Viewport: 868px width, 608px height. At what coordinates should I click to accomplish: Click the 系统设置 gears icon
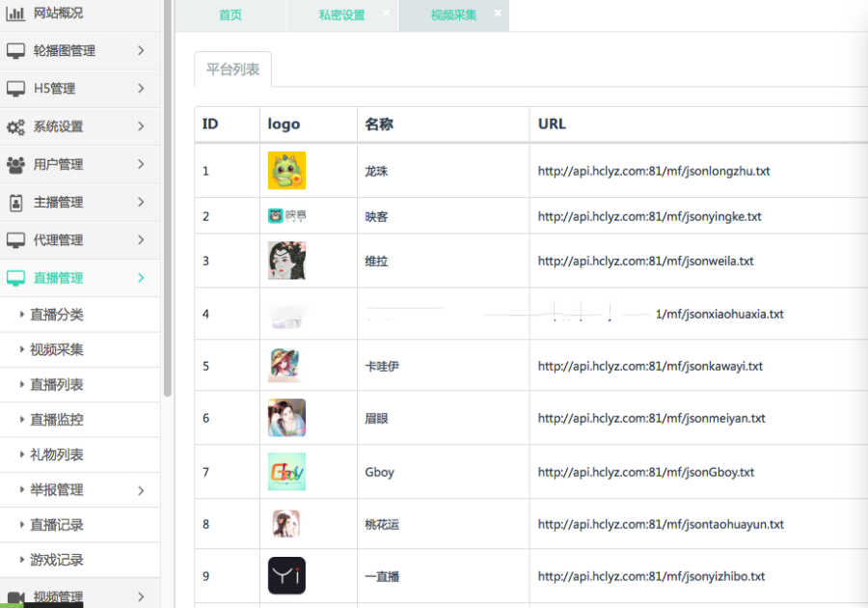15,127
